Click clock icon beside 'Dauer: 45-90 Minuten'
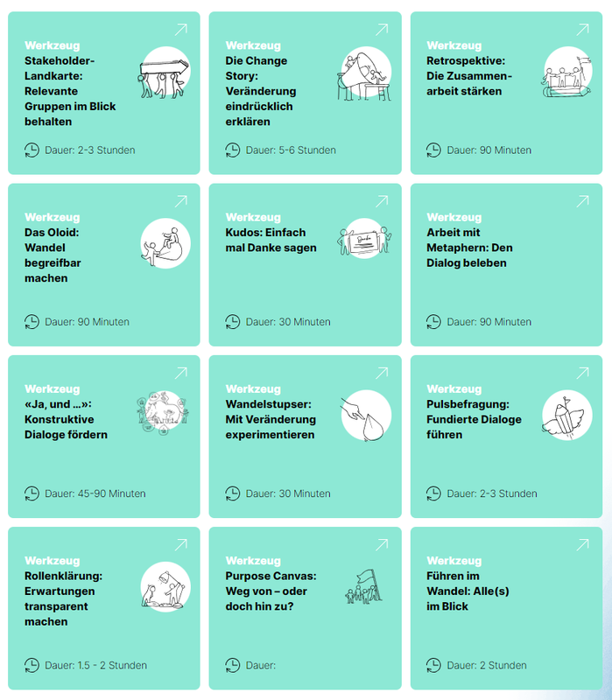The width and height of the screenshot is (612, 700). click(x=32, y=493)
